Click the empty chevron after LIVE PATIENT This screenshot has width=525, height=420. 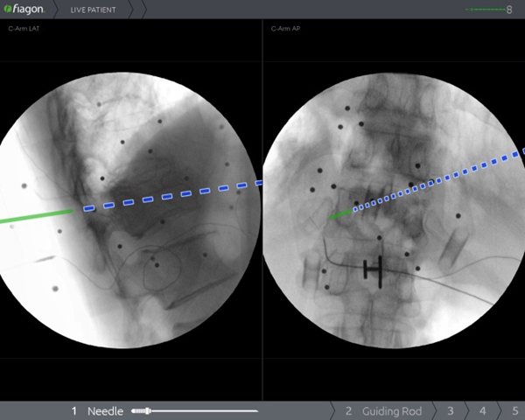pos(137,9)
